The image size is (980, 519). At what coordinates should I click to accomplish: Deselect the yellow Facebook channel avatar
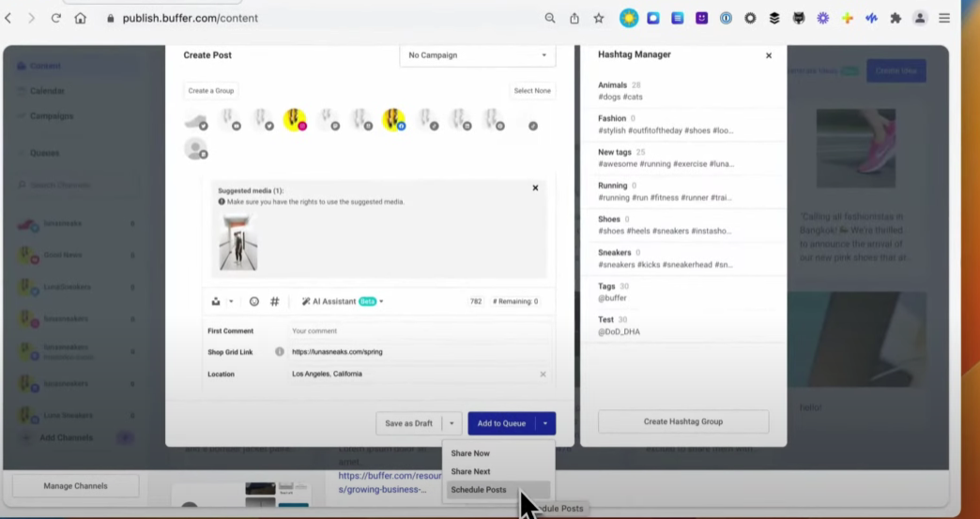pyautogui.click(x=393, y=120)
